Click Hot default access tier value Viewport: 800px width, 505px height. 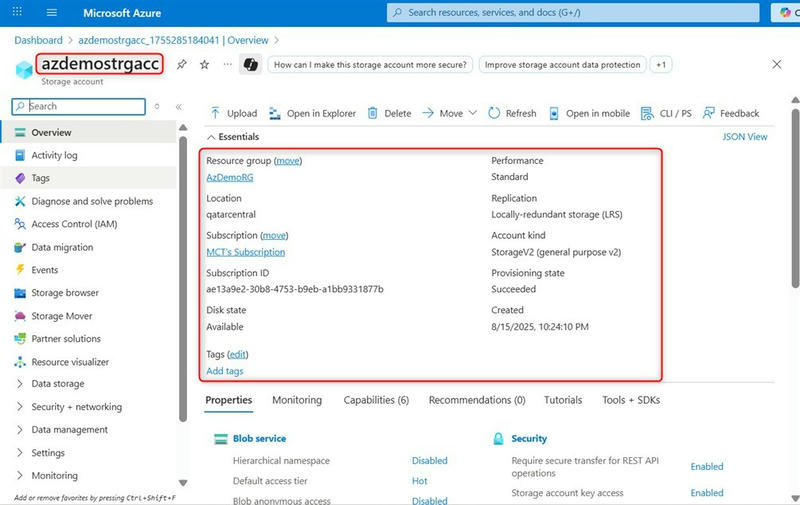click(419, 481)
